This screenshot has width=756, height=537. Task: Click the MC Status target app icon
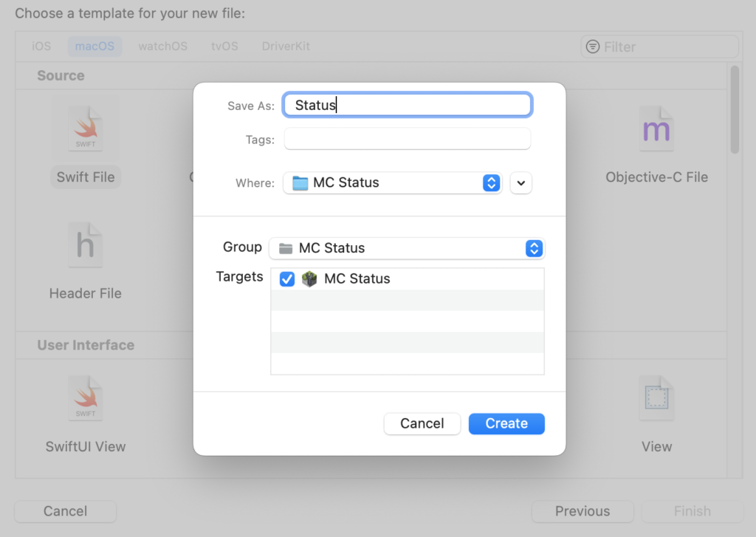coord(309,279)
